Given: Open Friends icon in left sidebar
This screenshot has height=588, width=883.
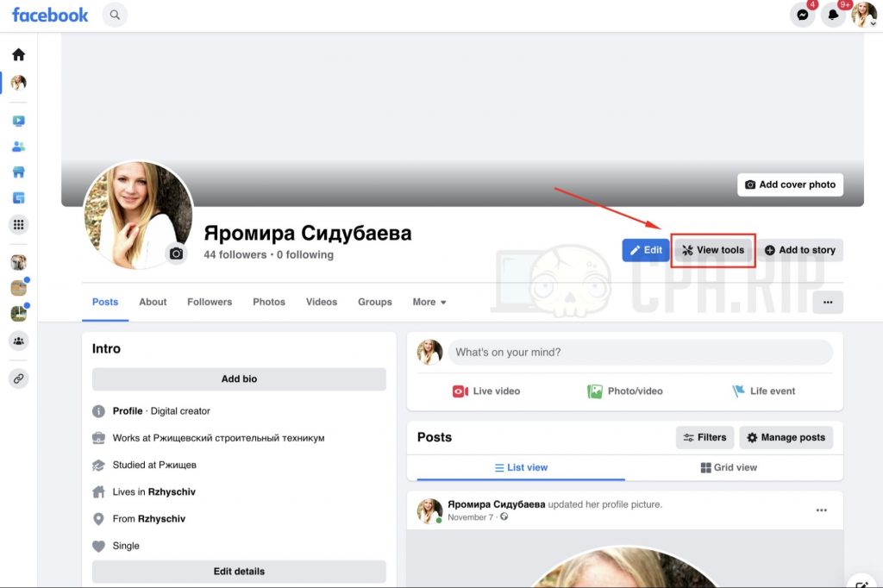Looking at the screenshot, I should click(x=19, y=147).
